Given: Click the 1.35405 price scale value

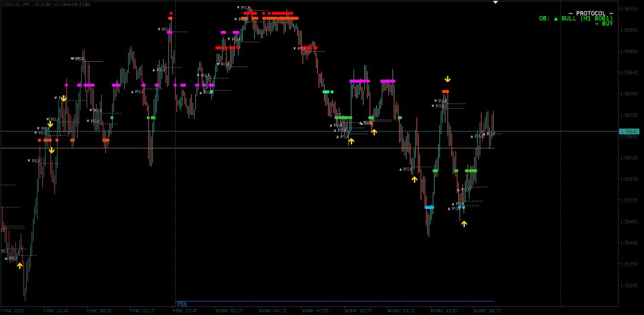Looking at the screenshot, I should point(629,243).
